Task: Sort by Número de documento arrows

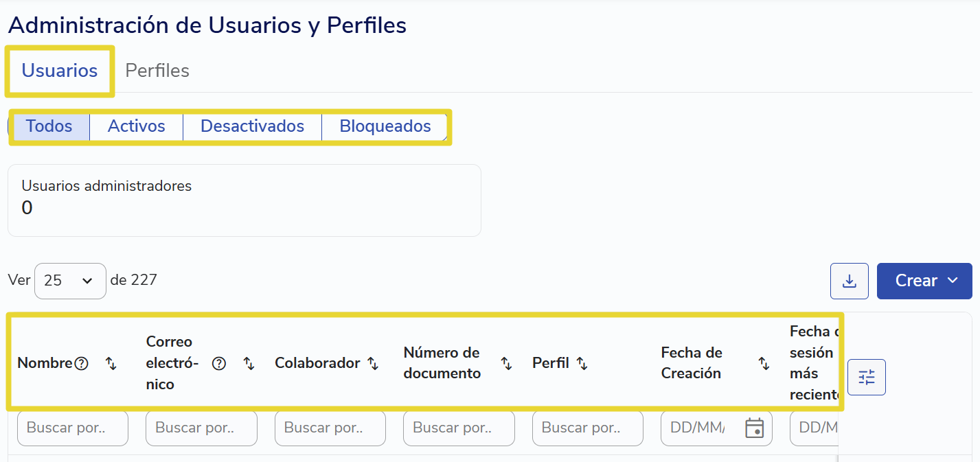Action: [x=507, y=363]
